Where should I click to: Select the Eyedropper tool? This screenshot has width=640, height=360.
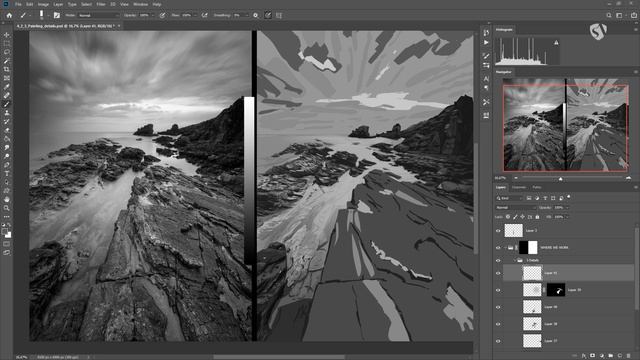tap(7, 87)
